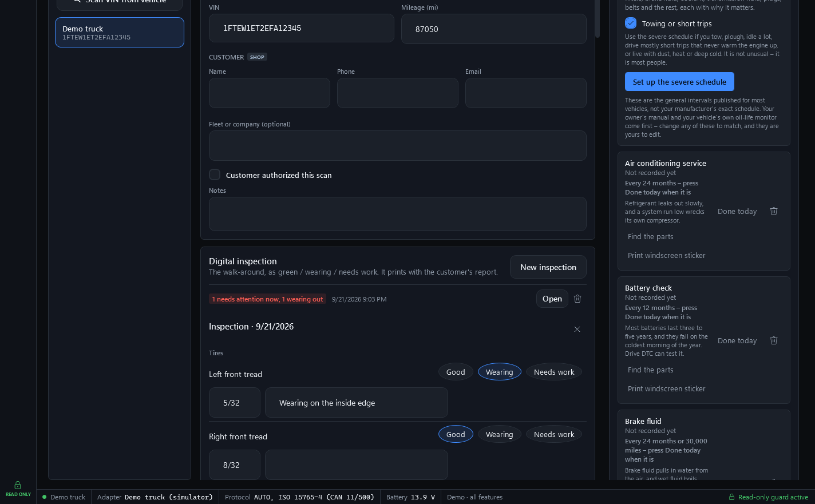Open the saved 9/21/2026 inspection

click(x=552, y=299)
